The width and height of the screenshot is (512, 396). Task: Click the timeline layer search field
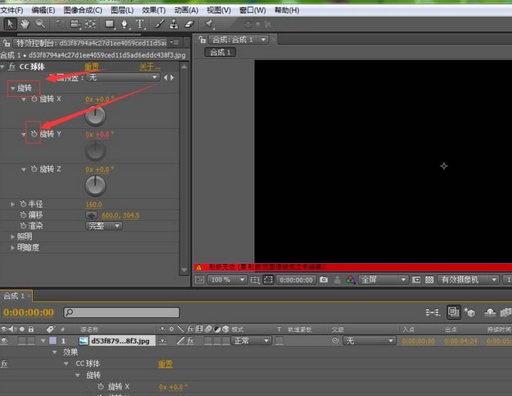coord(121,312)
